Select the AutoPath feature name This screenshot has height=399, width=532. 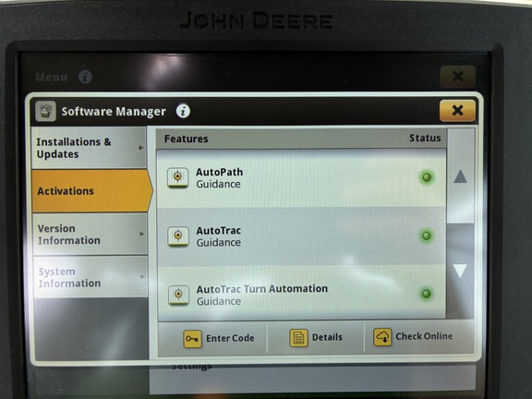[219, 172]
